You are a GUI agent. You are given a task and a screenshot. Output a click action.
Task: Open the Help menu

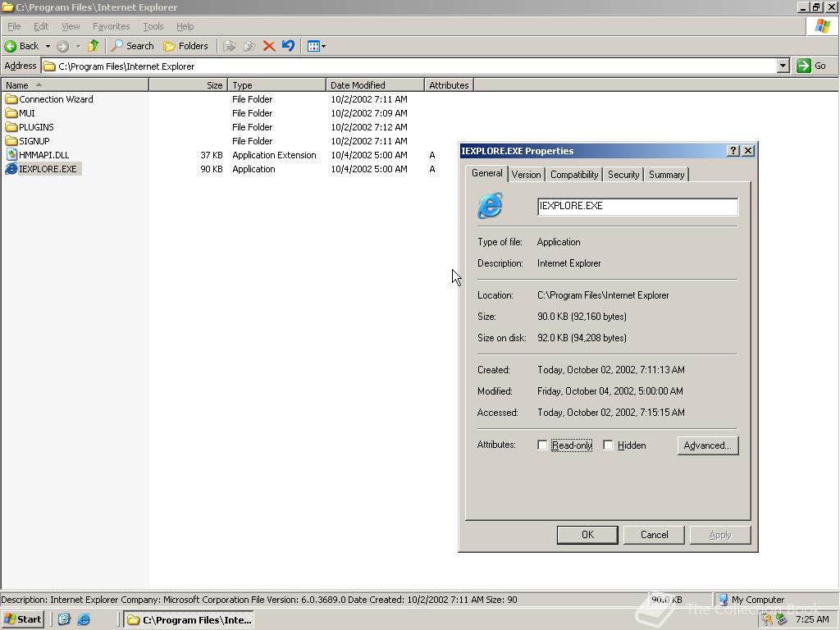185,26
